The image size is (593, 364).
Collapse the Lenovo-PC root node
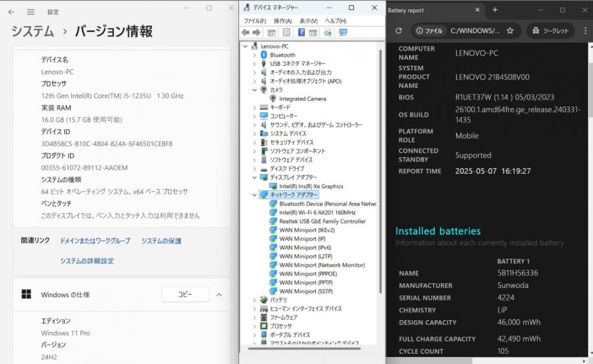click(246, 46)
